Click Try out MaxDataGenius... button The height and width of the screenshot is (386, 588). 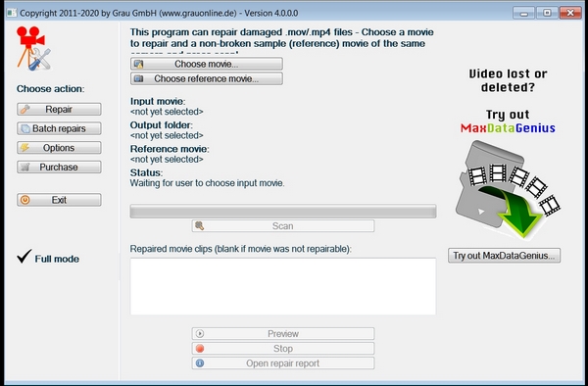504,256
